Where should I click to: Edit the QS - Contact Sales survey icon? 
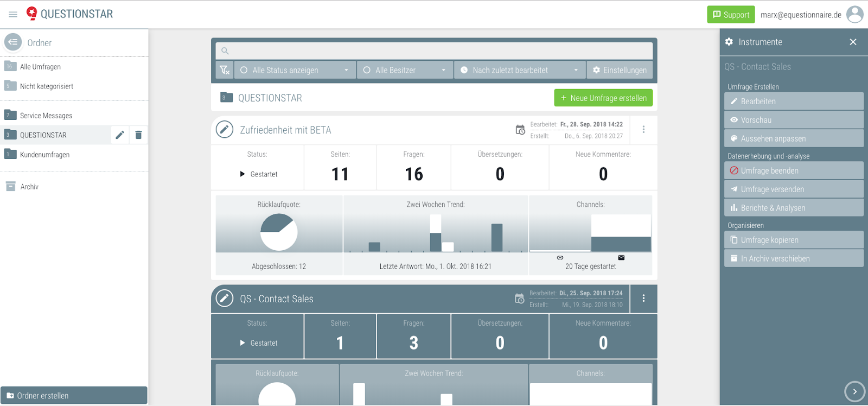coord(225,298)
